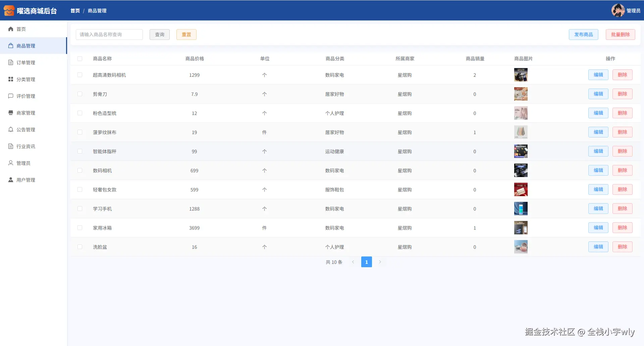The width and height of the screenshot is (644, 346).
Task: Check the 学习手机 row checkbox
Action: click(x=80, y=209)
